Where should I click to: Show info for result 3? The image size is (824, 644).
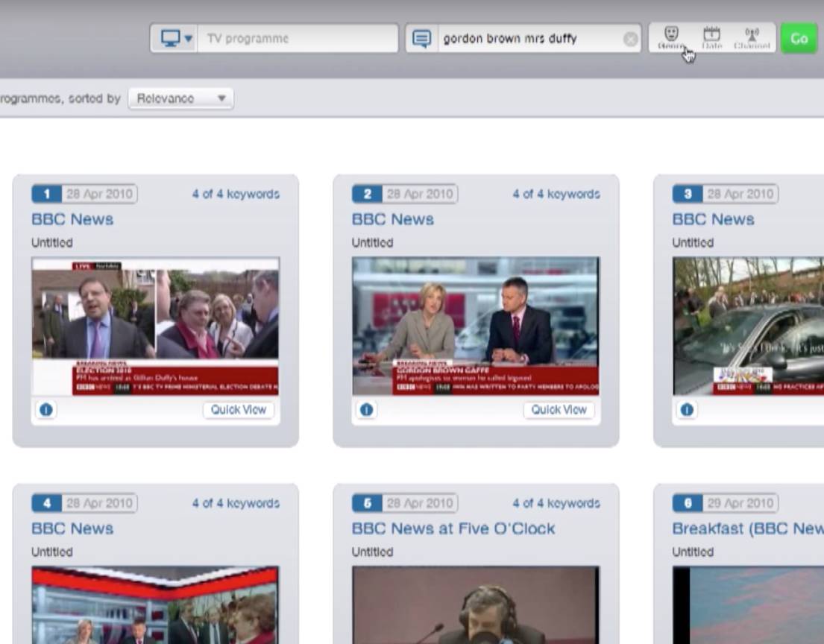[x=688, y=410]
